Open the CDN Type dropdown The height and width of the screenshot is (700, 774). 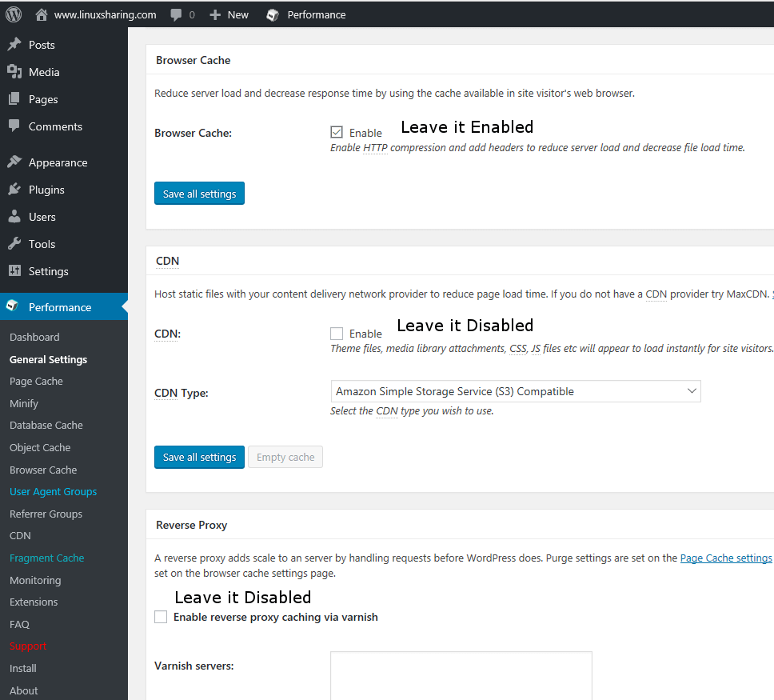516,391
